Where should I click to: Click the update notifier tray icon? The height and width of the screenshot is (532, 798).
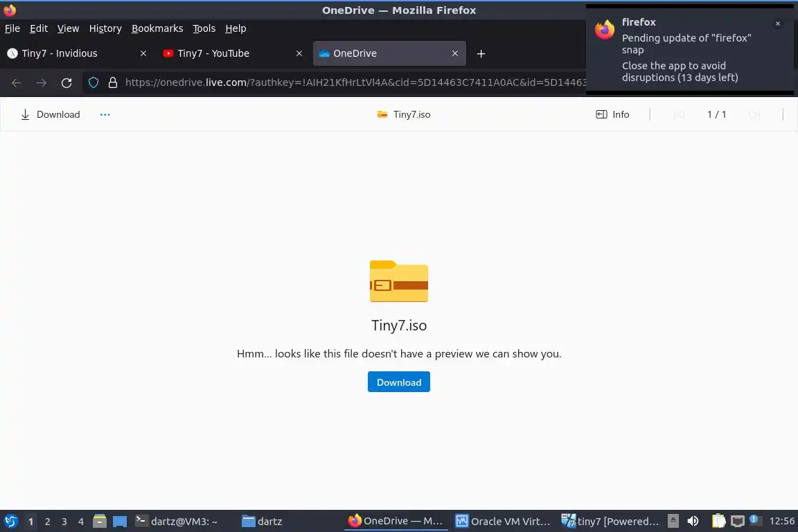point(755,520)
